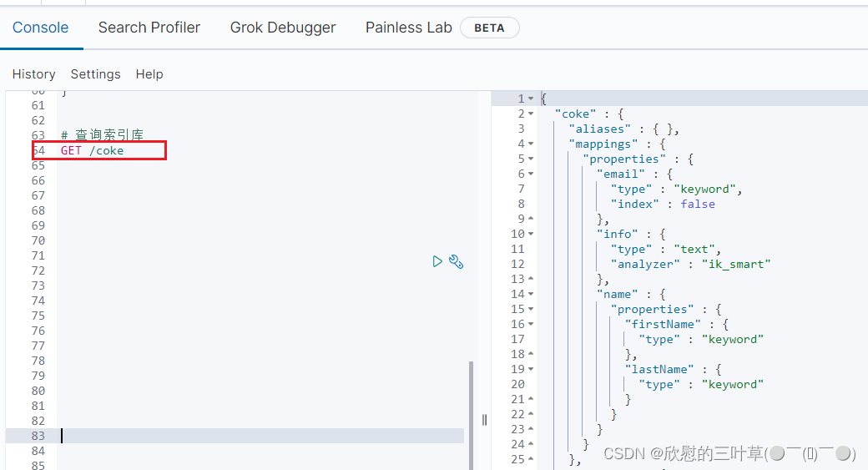Click fold-end marker on line 25
868x470 pixels.
531,459
